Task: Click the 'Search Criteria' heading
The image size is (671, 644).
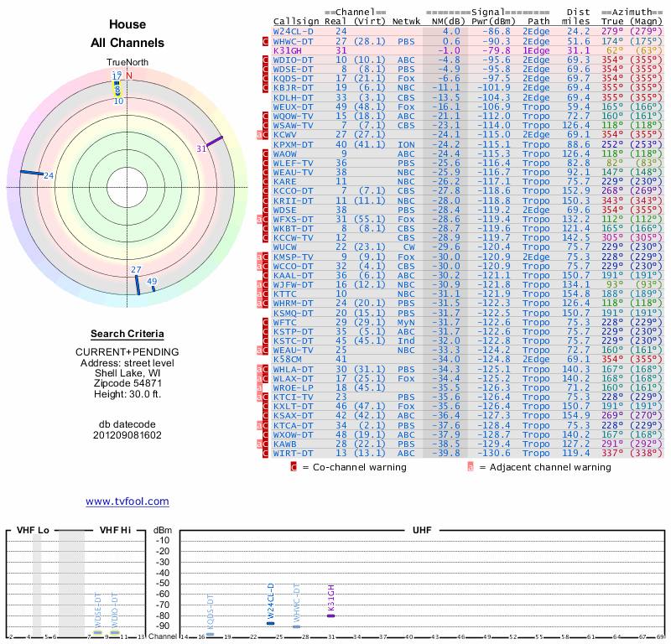Action: pyautogui.click(x=127, y=334)
